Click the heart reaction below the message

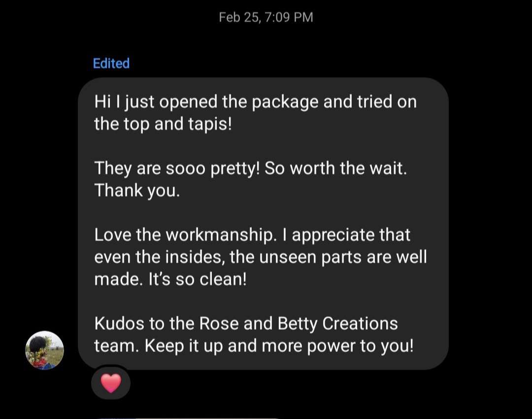[x=111, y=383]
